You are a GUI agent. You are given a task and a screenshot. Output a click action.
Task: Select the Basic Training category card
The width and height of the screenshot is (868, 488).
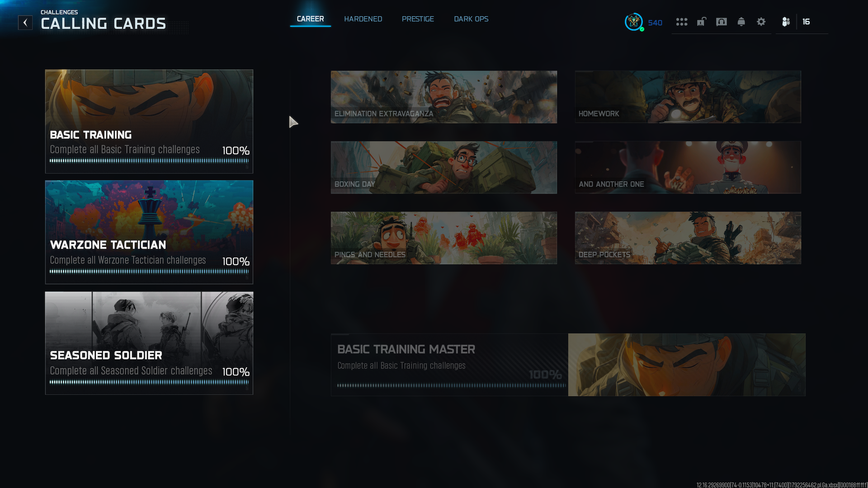pos(149,122)
